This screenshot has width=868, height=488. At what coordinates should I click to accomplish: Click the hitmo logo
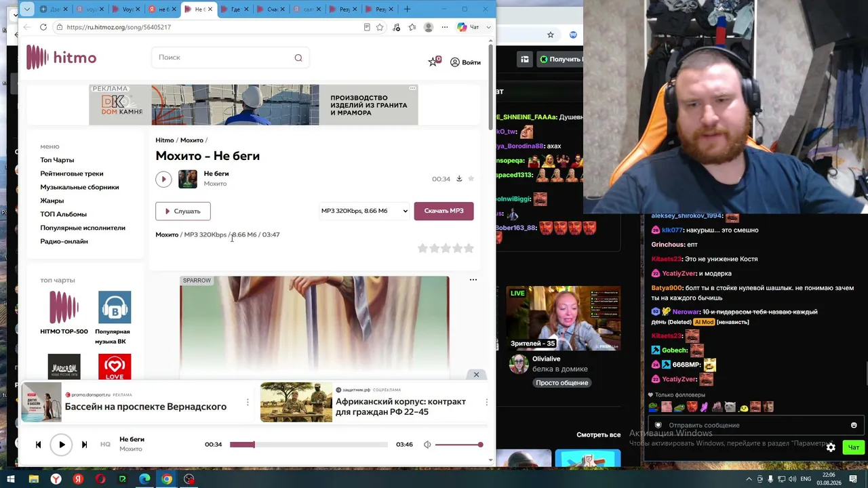tap(61, 58)
